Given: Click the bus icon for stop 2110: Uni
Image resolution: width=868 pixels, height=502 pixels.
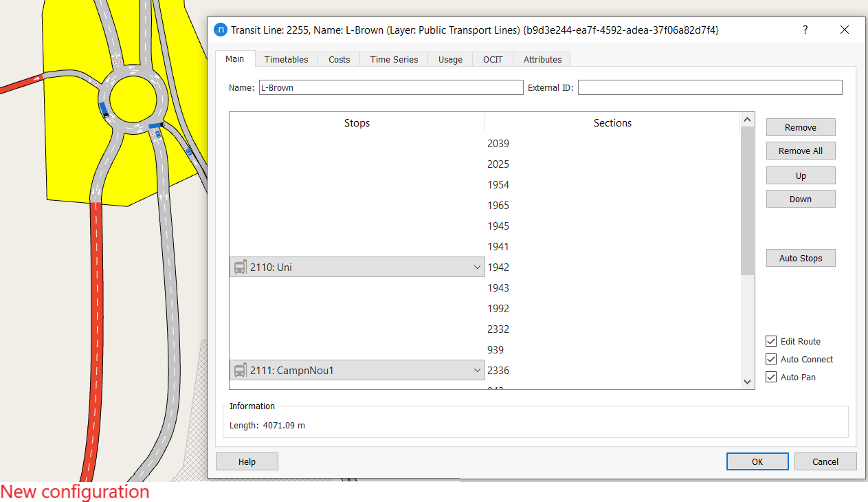Looking at the screenshot, I should tap(240, 268).
